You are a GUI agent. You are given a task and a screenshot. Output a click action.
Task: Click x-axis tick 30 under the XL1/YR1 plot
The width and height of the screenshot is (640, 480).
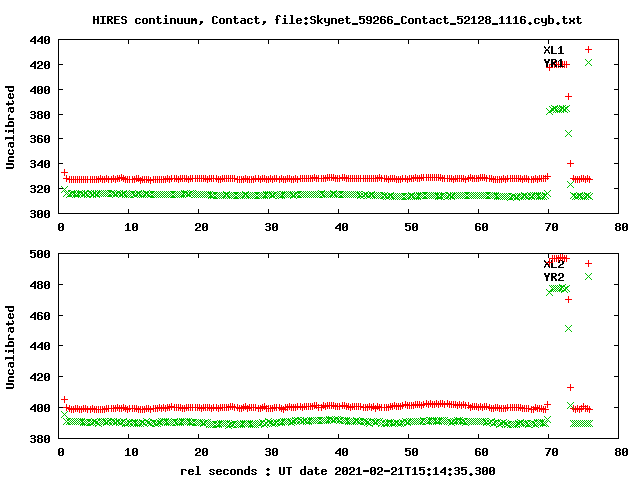[271, 227]
